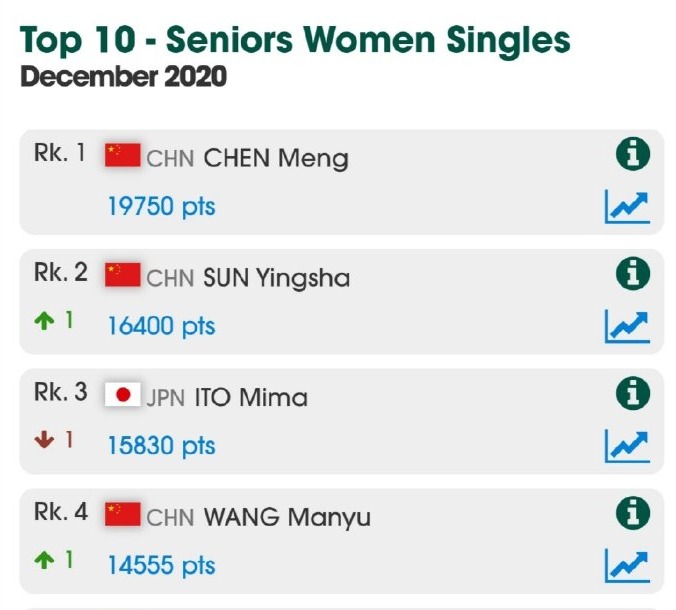Open info icon for ITO Mima

pyautogui.click(x=632, y=393)
